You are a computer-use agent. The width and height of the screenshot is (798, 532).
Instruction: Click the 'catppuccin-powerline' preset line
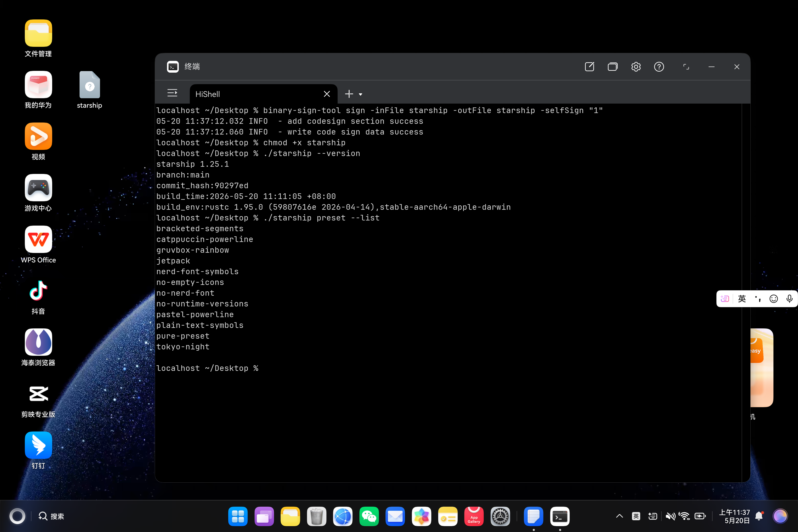pos(205,239)
